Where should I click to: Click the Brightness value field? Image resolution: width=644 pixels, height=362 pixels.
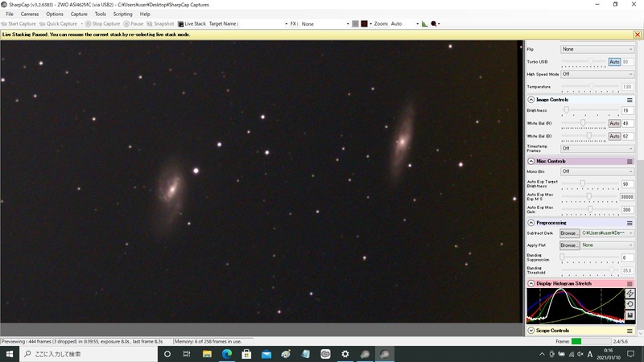(x=628, y=111)
